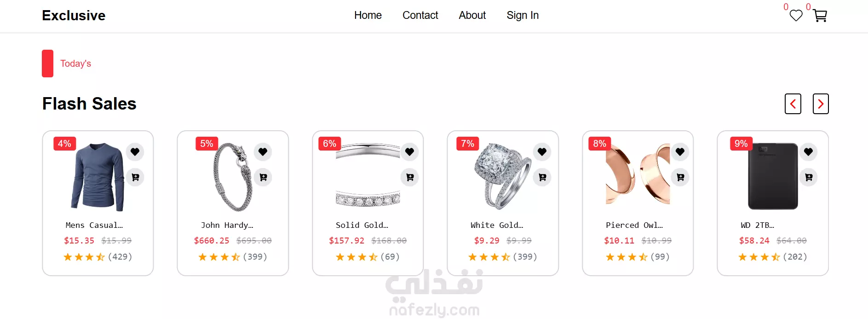The height and width of the screenshot is (319, 868).
Task: Show next Flash Sales products
Action: click(821, 104)
